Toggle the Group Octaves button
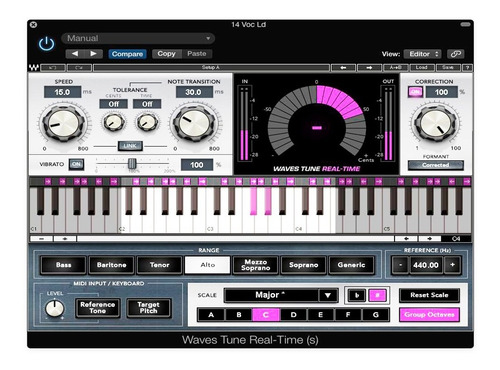This screenshot has width=500, height=370. 429,315
